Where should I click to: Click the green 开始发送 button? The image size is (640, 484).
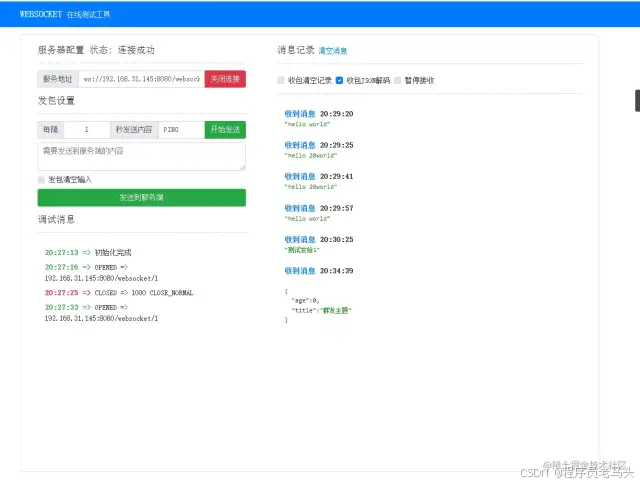click(x=225, y=129)
